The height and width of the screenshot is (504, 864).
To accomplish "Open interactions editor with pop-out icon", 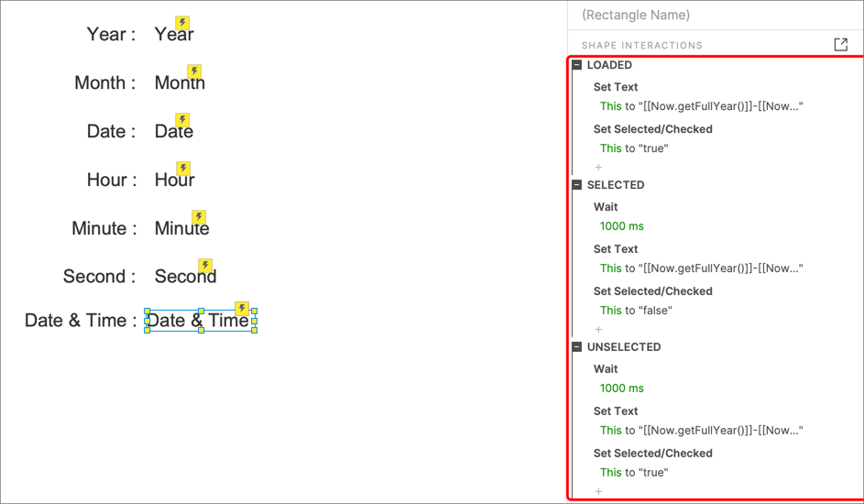I will 841,45.
